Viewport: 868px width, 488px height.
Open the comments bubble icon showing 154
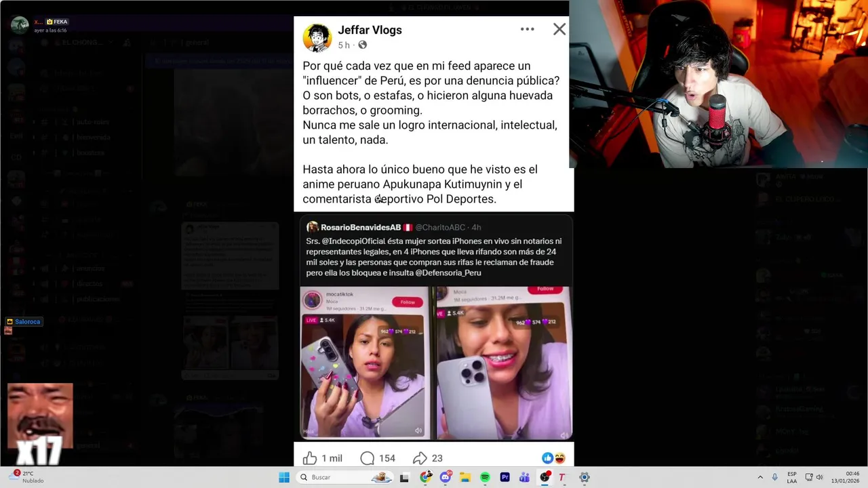pyautogui.click(x=367, y=458)
